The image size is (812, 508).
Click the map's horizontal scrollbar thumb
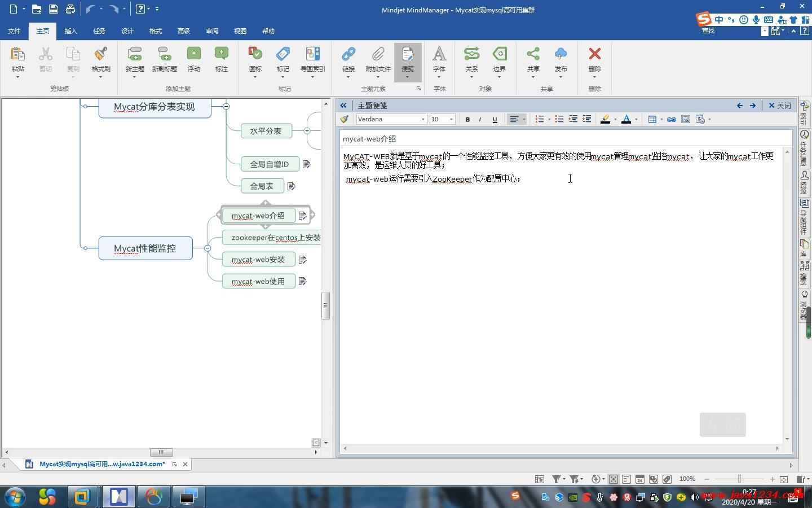pyautogui.click(x=161, y=452)
